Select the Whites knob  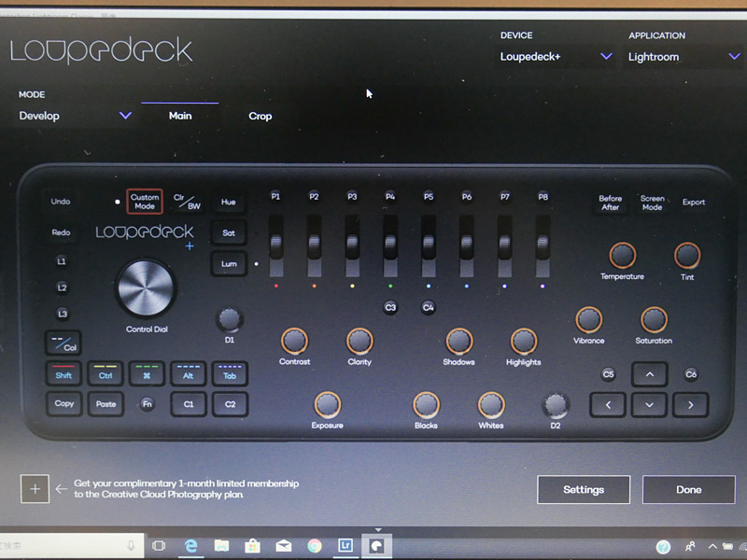coord(491,405)
